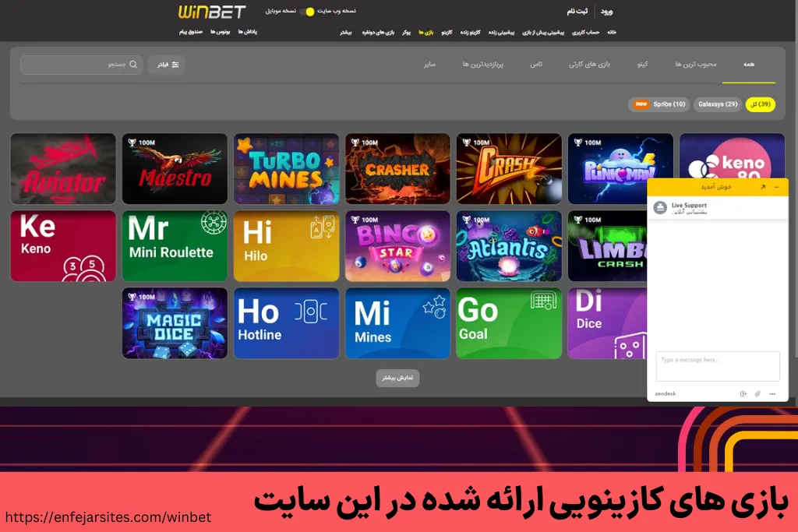Switch to پربازدیدترین ها most-viewed tab
Image resolution: width=798 pixels, height=532 pixels.
[x=482, y=64]
